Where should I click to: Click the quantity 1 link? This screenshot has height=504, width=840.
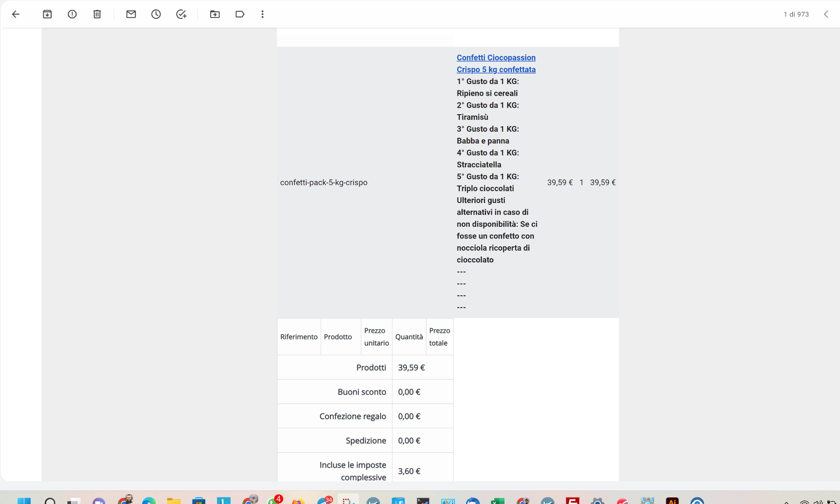coord(581,182)
